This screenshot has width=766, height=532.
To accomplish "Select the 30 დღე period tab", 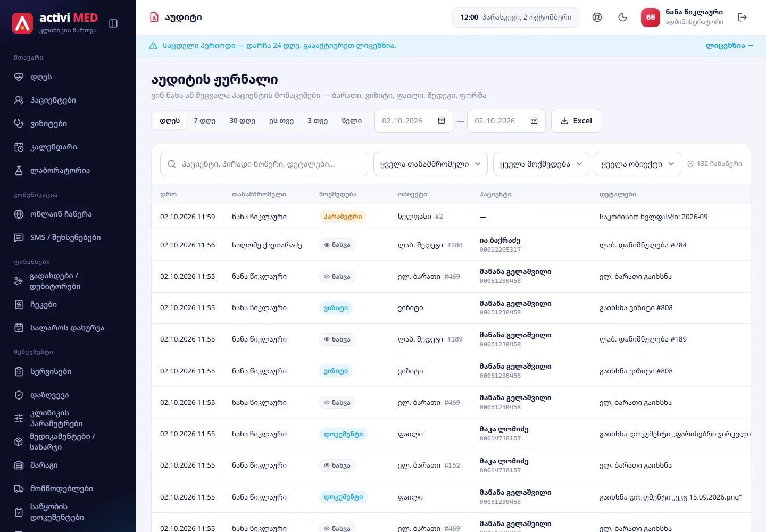I will tap(242, 121).
